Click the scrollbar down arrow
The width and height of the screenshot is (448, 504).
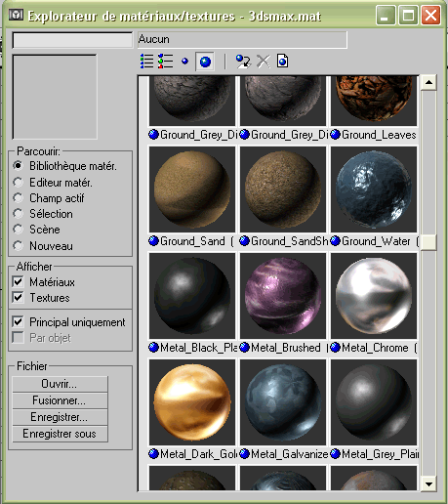[428, 483]
